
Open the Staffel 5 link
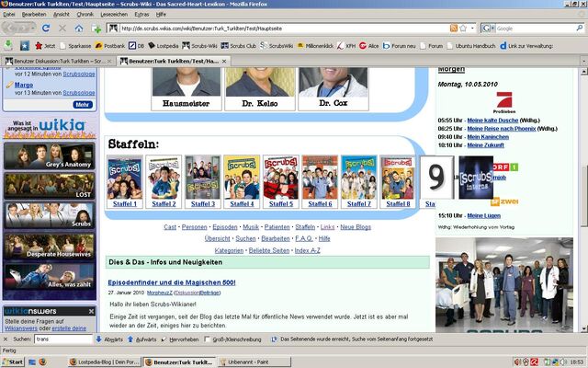pyautogui.click(x=281, y=204)
